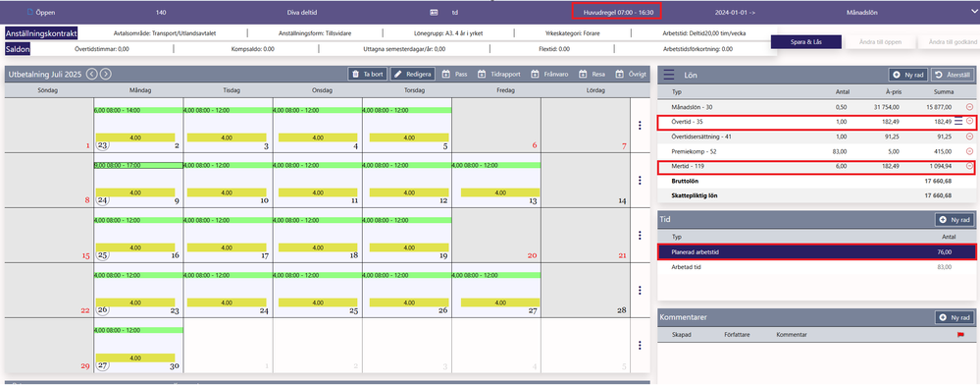This screenshot has height=385, width=980.
Task: Remove the Övertidsersättning - 41 row
Action: [969, 137]
